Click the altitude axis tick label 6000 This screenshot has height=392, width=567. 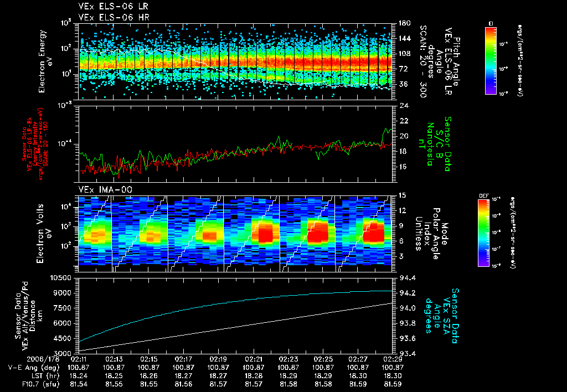pos(62,323)
